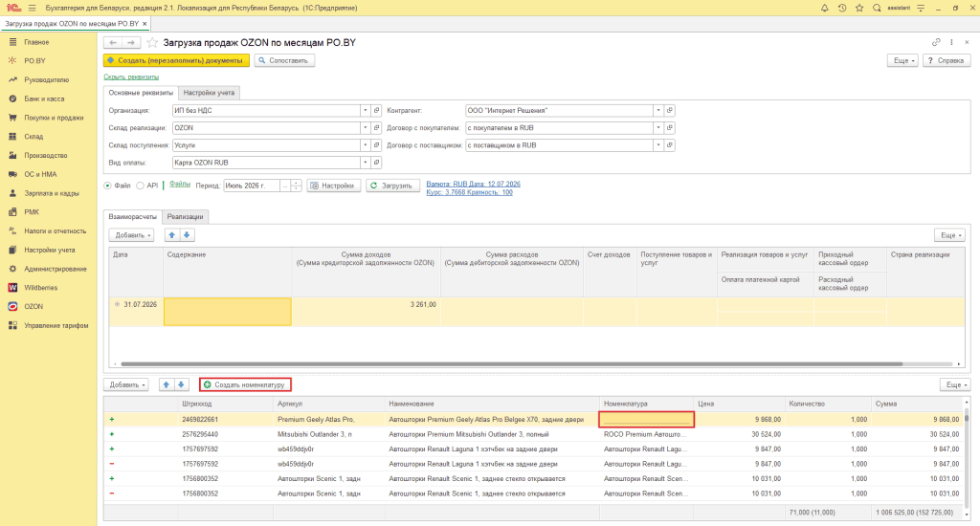980x526 pixels.
Task: Click Скрыть реквизиты link
Action: (131, 77)
